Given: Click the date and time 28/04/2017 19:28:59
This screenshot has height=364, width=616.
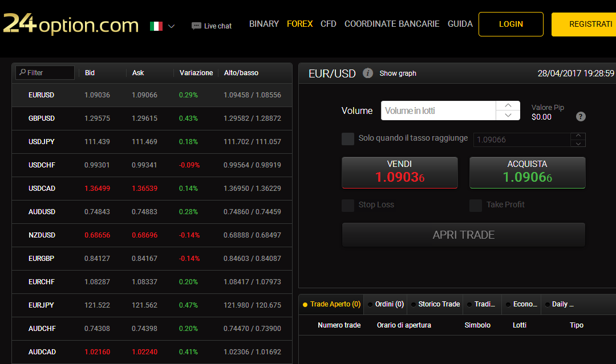Looking at the screenshot, I should coord(576,73).
